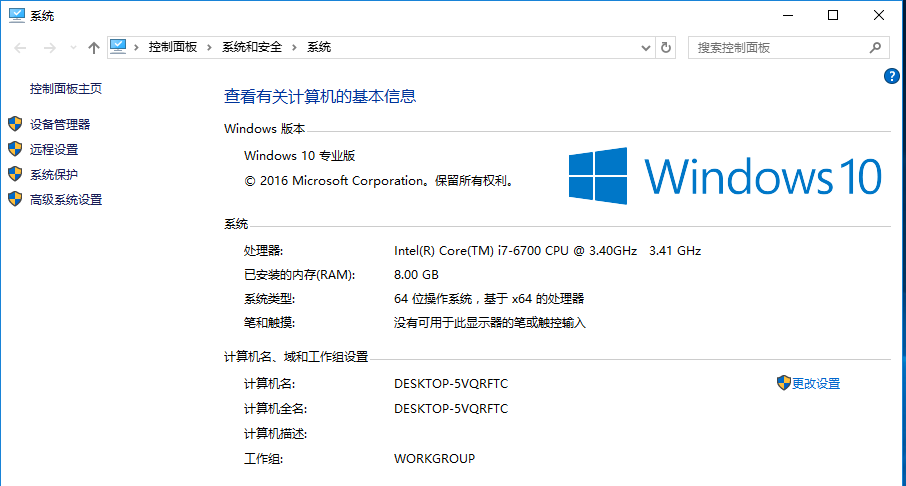The height and width of the screenshot is (486, 906).
Task: Click the 计算机全名: value DESKTOP-5VQRFTC
Action: click(x=451, y=409)
